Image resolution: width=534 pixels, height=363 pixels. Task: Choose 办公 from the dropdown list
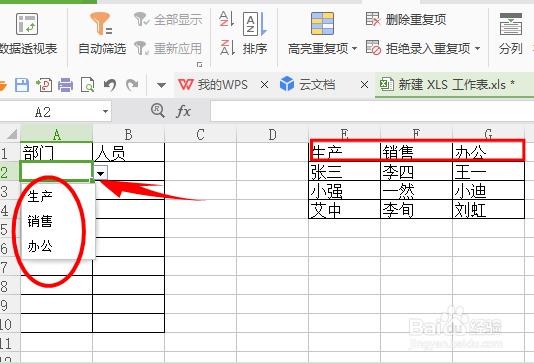(x=58, y=246)
